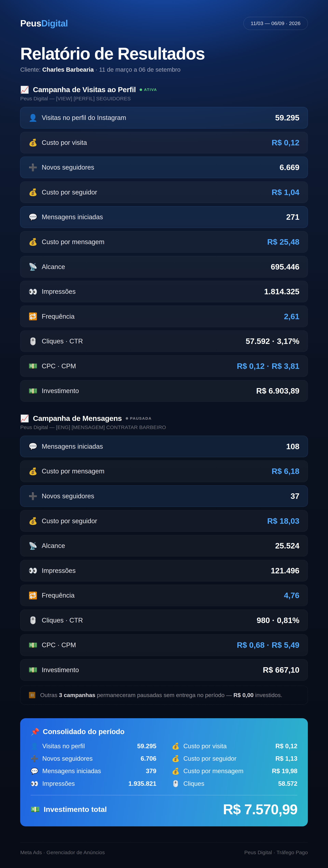Click the person icon on Visitas no perfil do Instagram row

point(33,118)
